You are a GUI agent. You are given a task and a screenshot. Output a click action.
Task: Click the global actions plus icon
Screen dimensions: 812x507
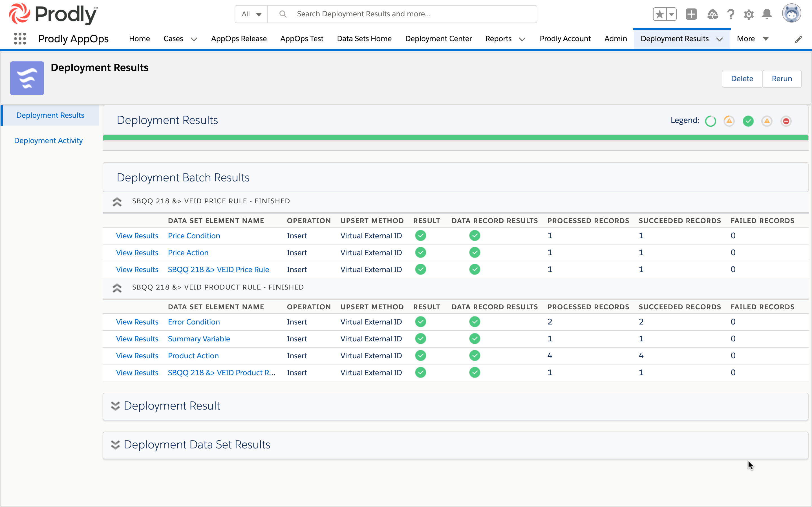click(x=692, y=14)
